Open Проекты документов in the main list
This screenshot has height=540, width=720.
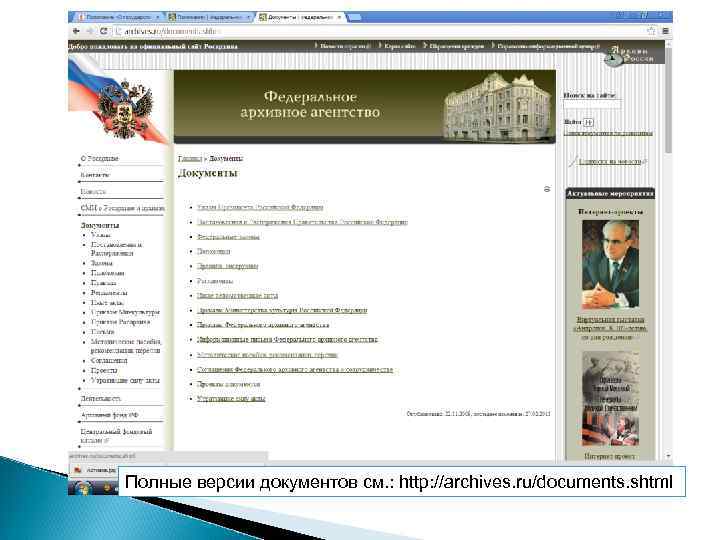point(229,384)
